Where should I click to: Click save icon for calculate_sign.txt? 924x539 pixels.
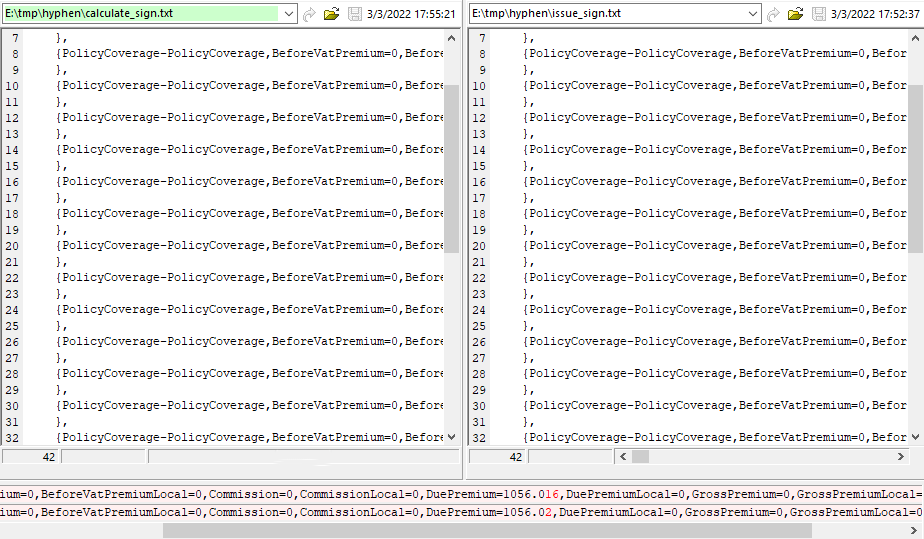355,14
